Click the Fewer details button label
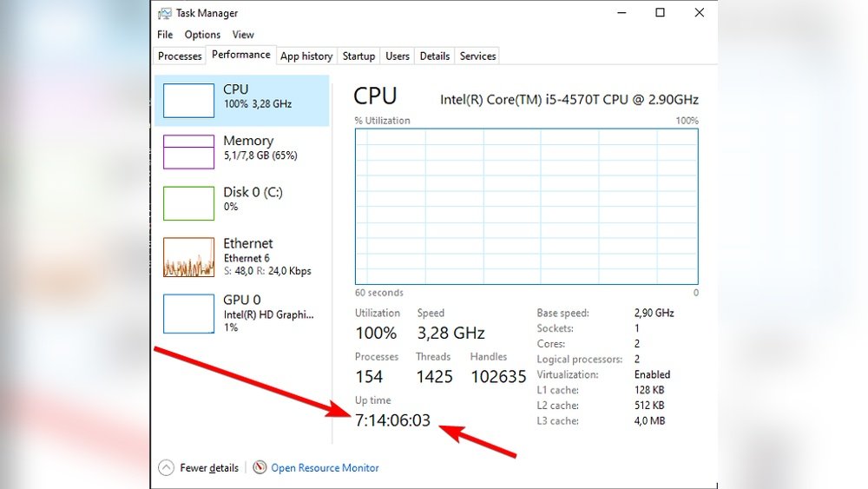Image resolution: width=868 pixels, height=489 pixels. click(209, 468)
